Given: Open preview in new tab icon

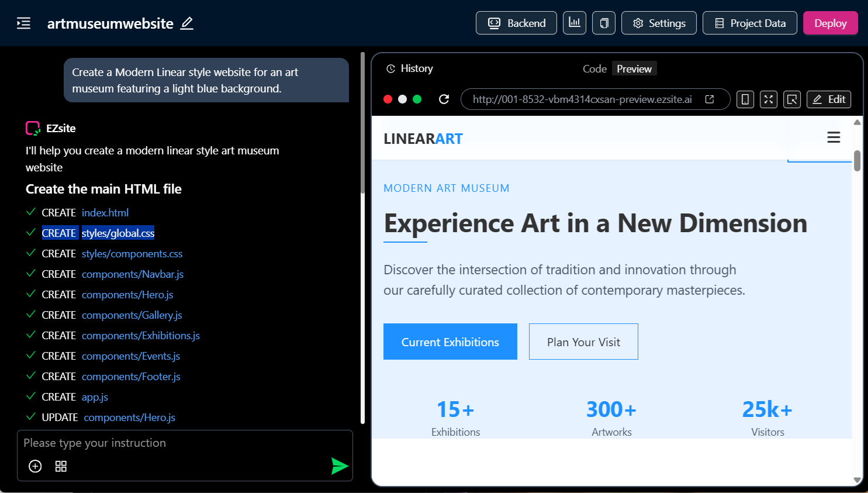Looking at the screenshot, I should pos(710,99).
